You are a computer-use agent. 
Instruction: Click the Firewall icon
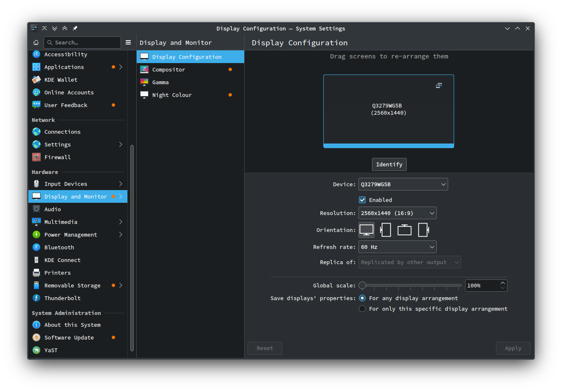pos(36,157)
